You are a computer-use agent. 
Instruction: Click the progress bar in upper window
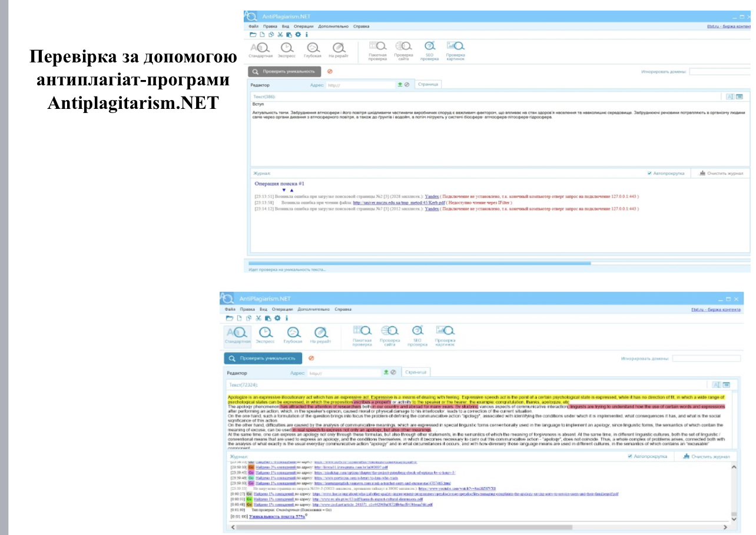pos(499,263)
